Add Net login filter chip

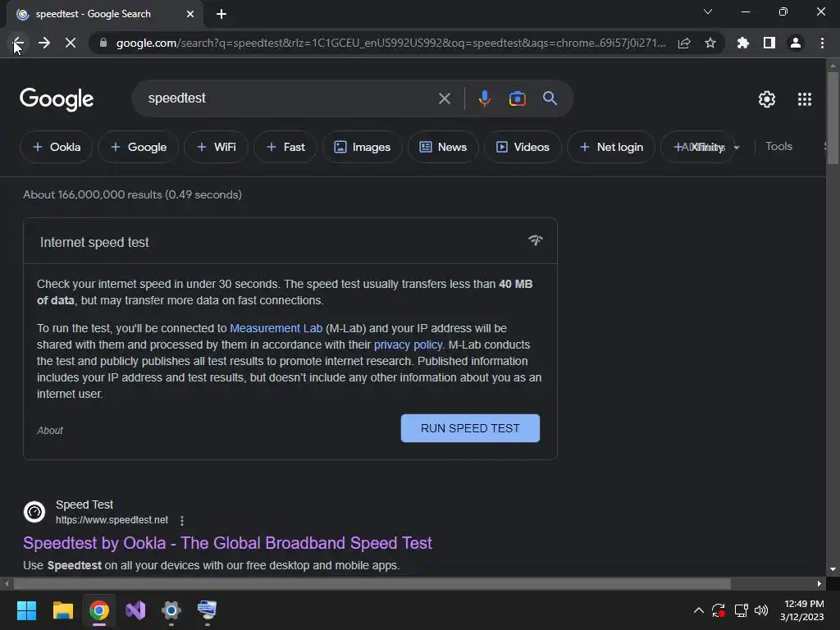point(611,147)
